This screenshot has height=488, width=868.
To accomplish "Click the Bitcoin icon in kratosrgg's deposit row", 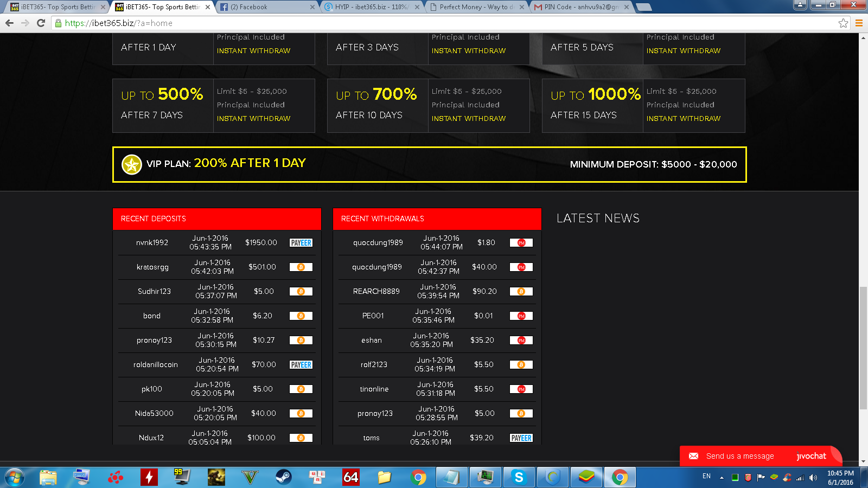I will [301, 267].
